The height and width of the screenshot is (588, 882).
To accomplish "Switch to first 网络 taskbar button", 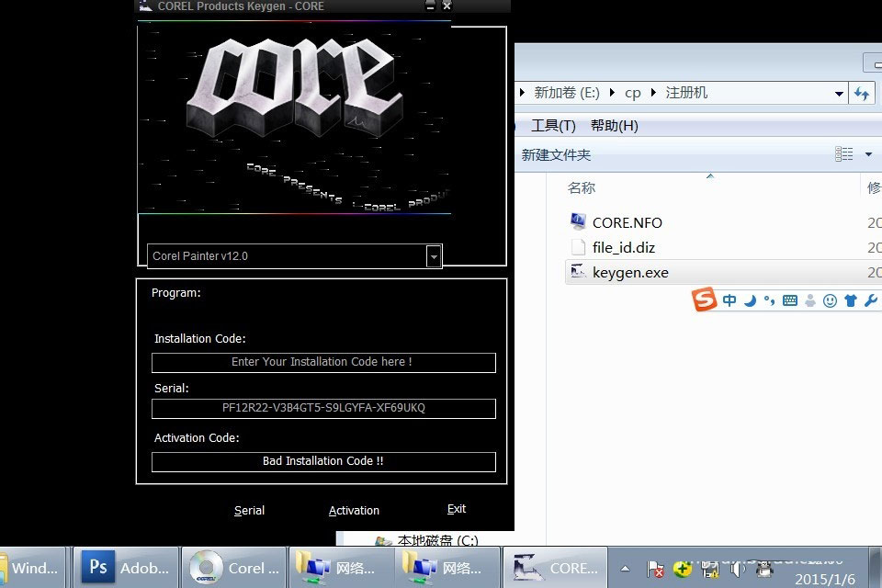I will coord(342,568).
